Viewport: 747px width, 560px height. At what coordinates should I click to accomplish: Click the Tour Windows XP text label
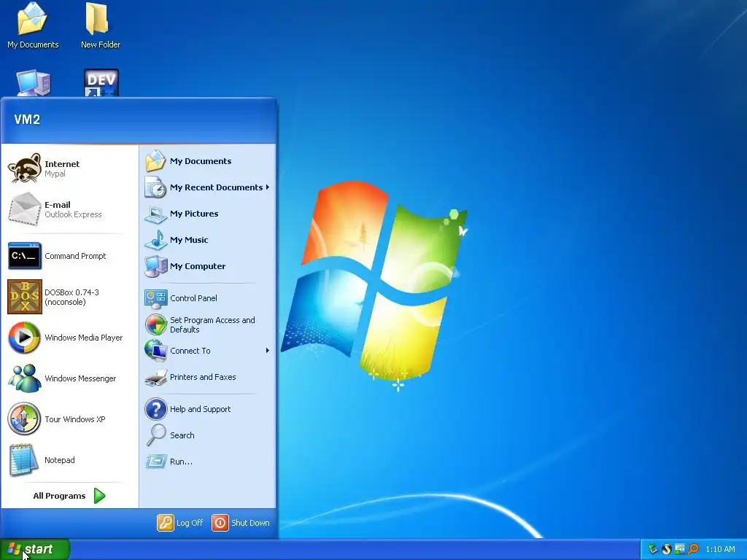[75, 419]
